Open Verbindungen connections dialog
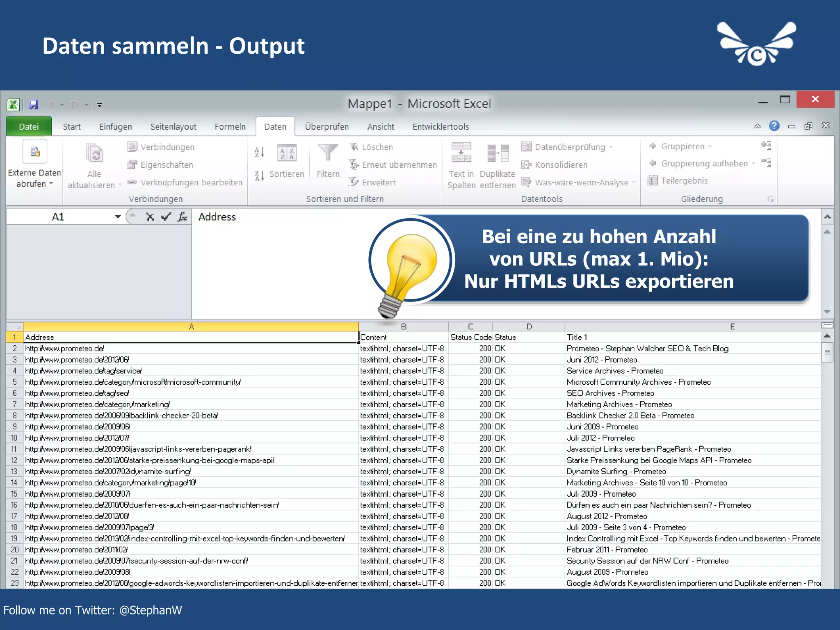840x630 pixels. [x=161, y=147]
